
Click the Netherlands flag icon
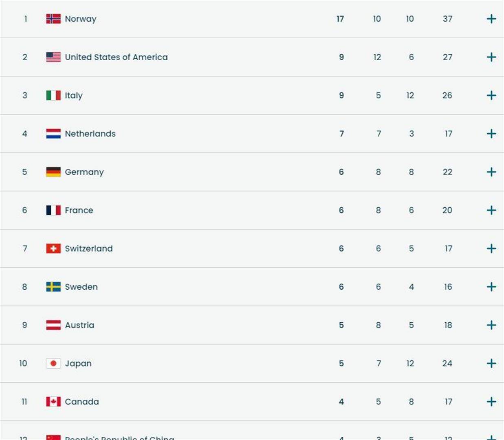click(x=53, y=134)
